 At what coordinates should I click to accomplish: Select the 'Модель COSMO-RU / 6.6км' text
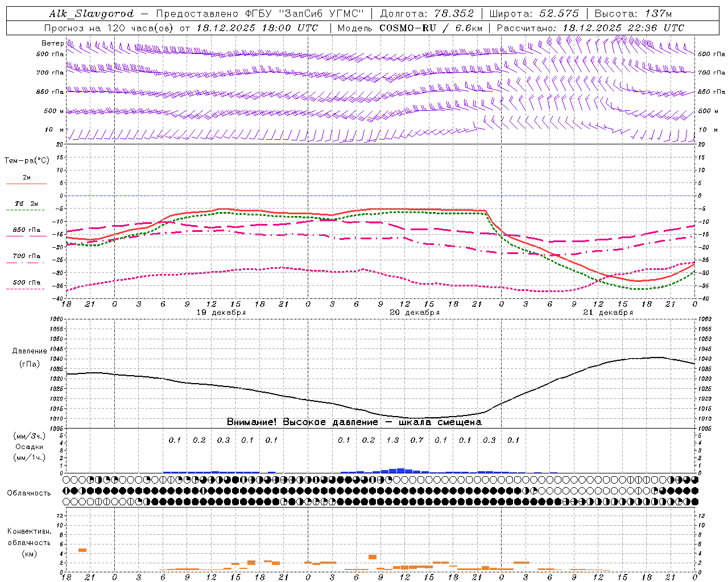click(x=410, y=28)
